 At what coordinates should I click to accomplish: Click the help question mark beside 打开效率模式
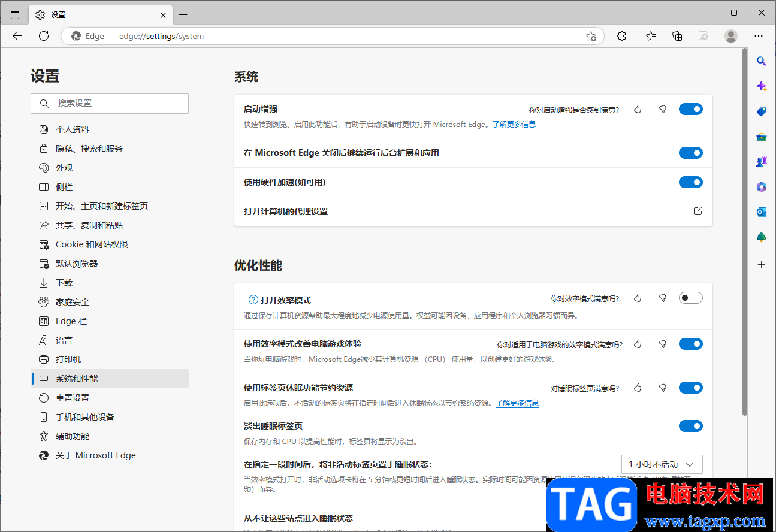pos(253,300)
